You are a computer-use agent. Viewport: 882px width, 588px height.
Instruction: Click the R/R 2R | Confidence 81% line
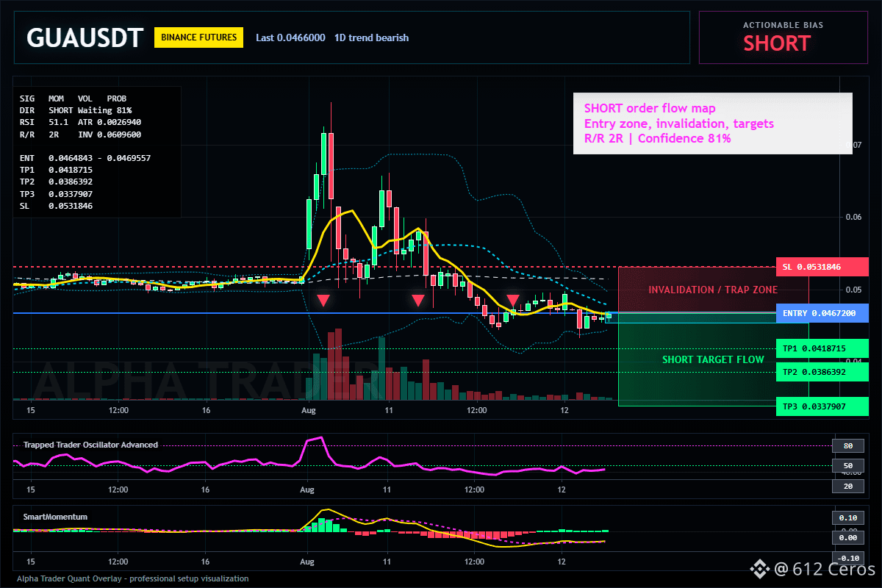click(658, 138)
